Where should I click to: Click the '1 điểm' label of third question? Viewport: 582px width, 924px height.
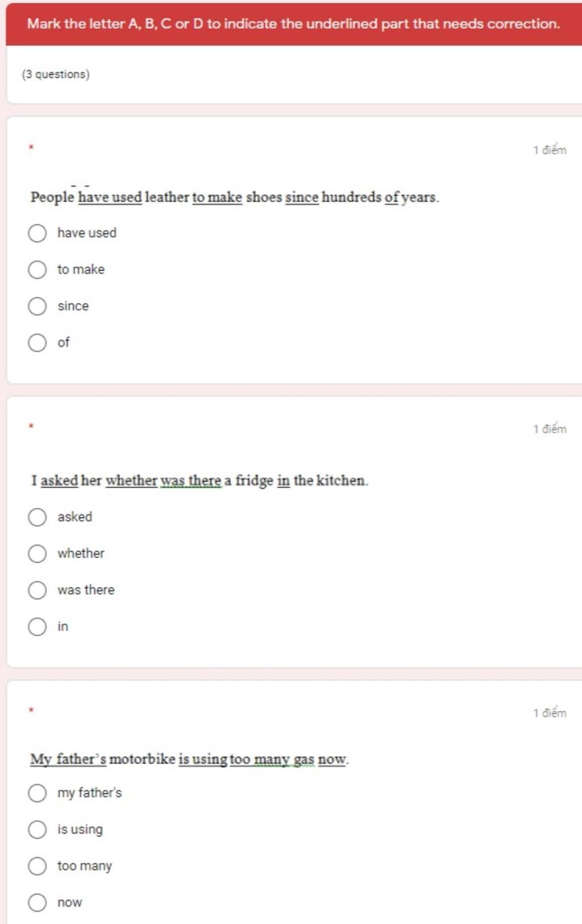tap(550, 712)
